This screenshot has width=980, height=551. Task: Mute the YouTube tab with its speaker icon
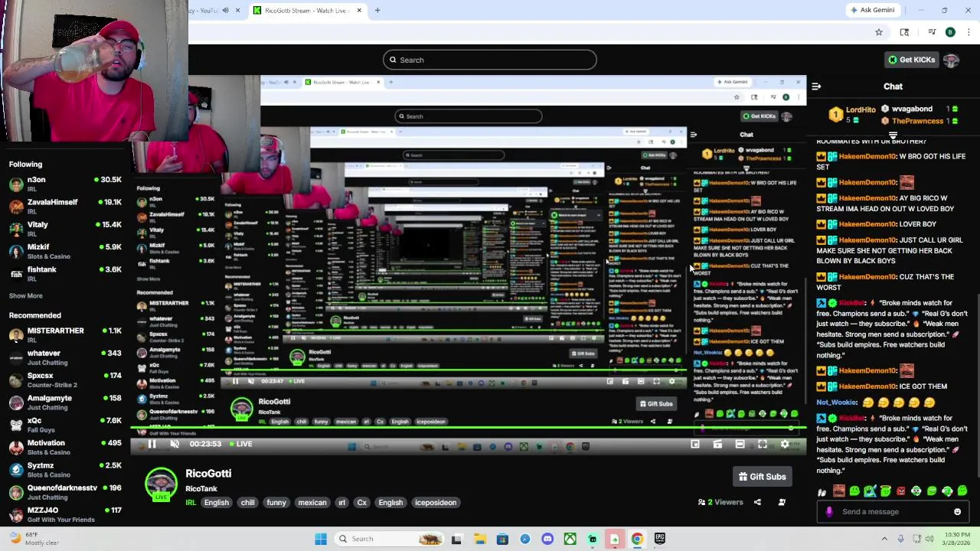(225, 10)
